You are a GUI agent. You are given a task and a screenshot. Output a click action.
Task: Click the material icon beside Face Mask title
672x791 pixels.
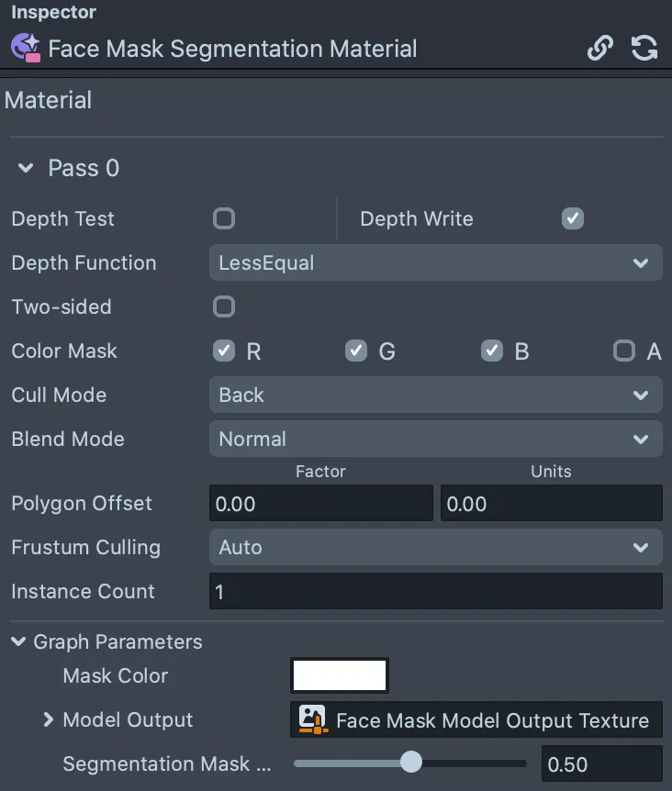26,48
